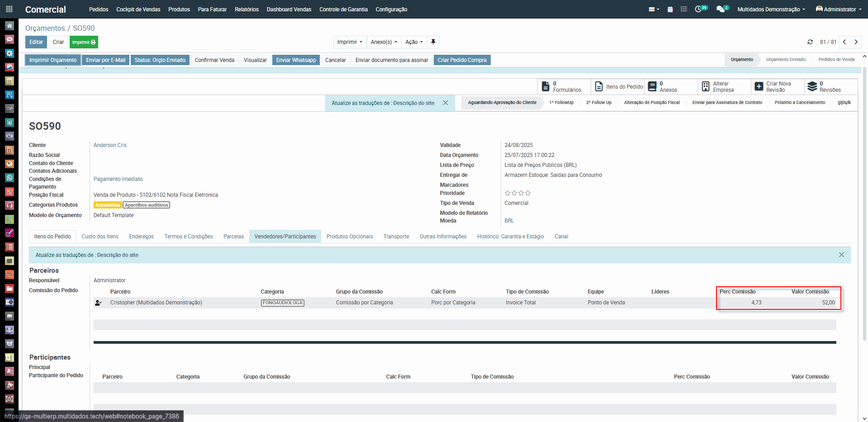Expand the Administrator user menu
Screen dimensions: 868x422
coord(839,9)
